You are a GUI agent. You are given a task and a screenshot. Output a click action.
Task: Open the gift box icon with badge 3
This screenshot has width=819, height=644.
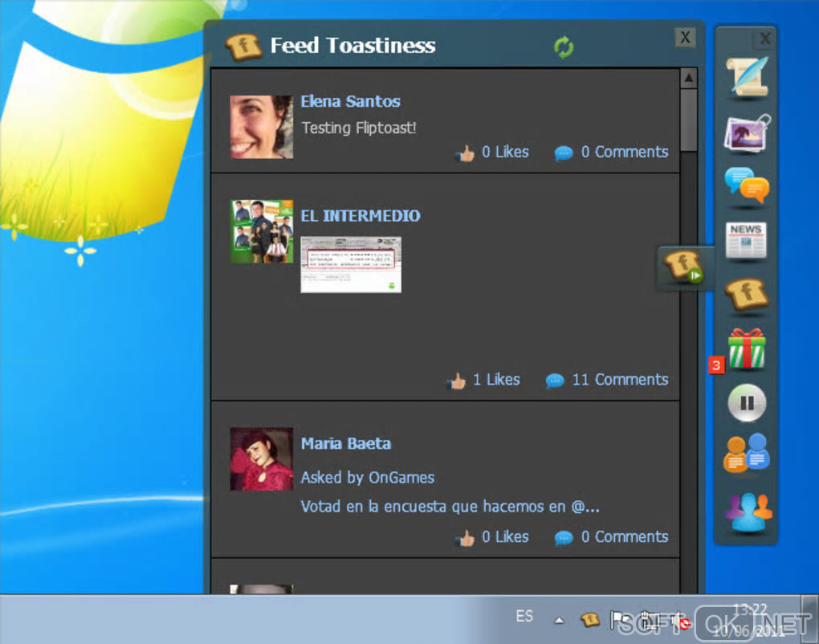point(747,348)
